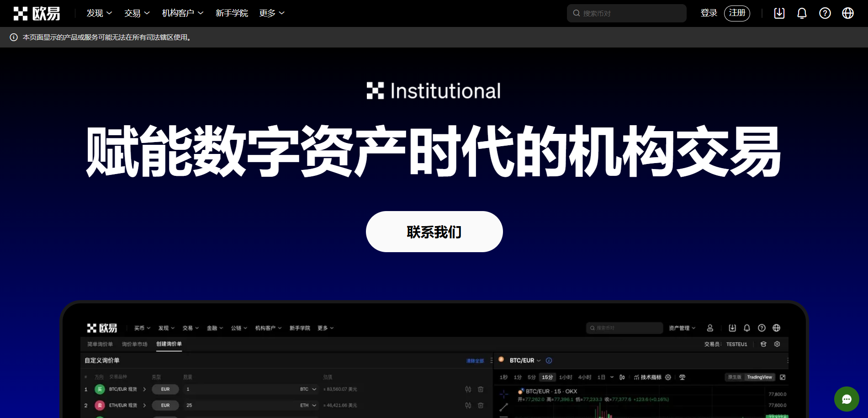Click the user profile icon in the preview mockup
The height and width of the screenshot is (418, 868).
tap(710, 328)
